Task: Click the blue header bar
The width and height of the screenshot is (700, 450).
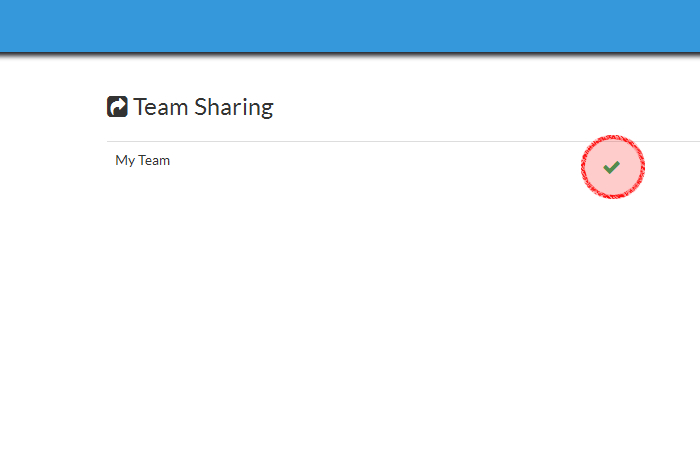Action: (x=350, y=24)
